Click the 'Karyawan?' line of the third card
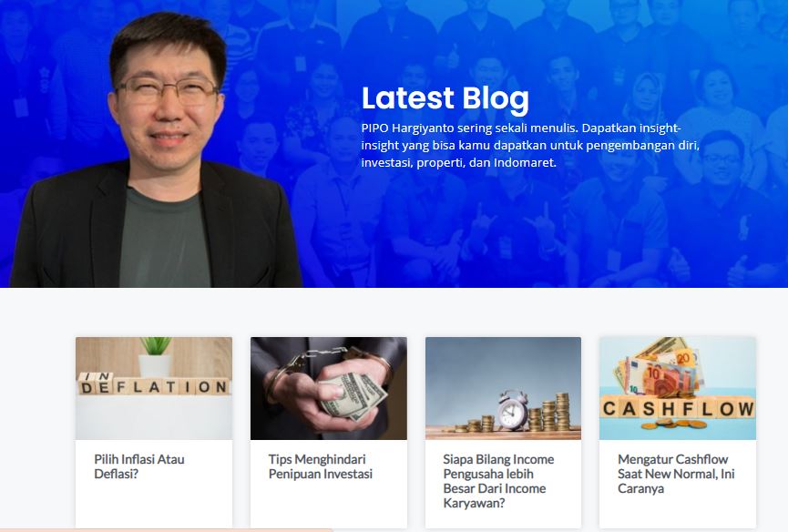Viewport: 788px width, 532px height. pyautogui.click(x=474, y=503)
